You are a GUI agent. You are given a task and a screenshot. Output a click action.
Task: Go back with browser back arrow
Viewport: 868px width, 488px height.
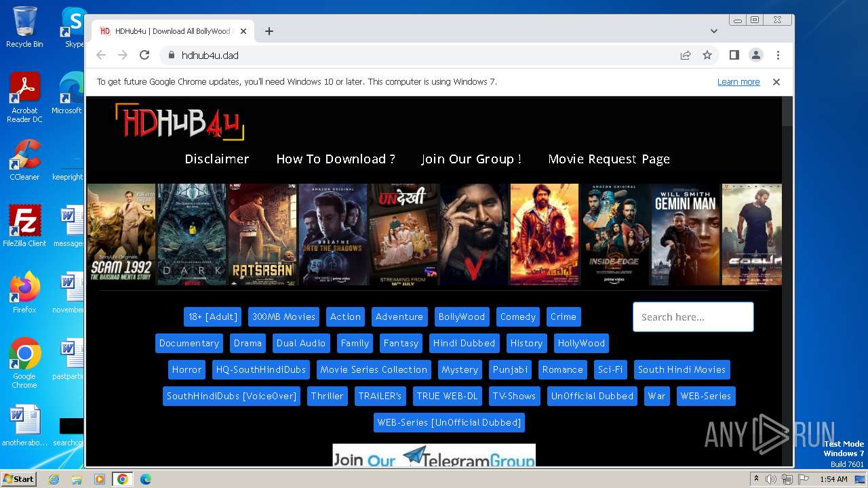101,55
